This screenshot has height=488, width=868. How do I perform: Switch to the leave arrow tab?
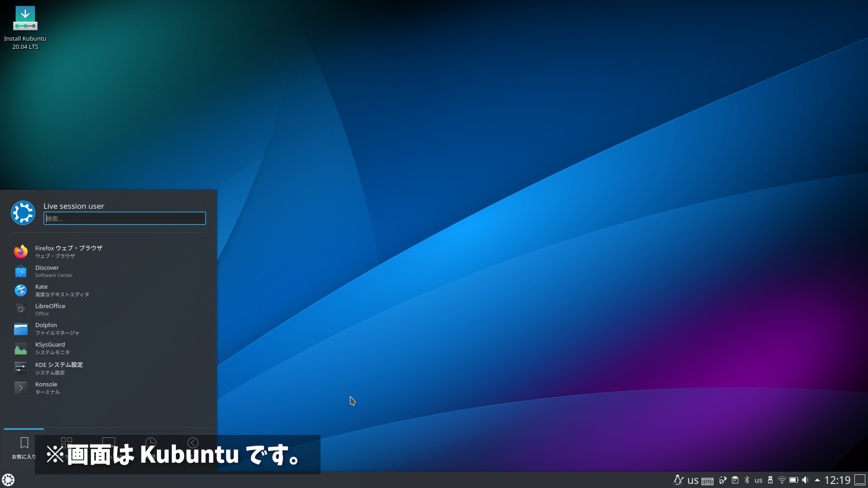click(x=193, y=442)
